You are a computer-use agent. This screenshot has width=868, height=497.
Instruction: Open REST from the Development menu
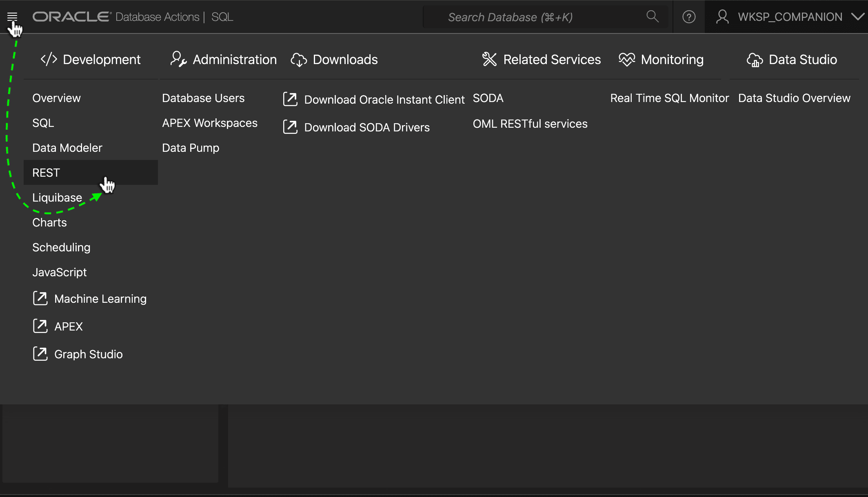(x=91, y=173)
